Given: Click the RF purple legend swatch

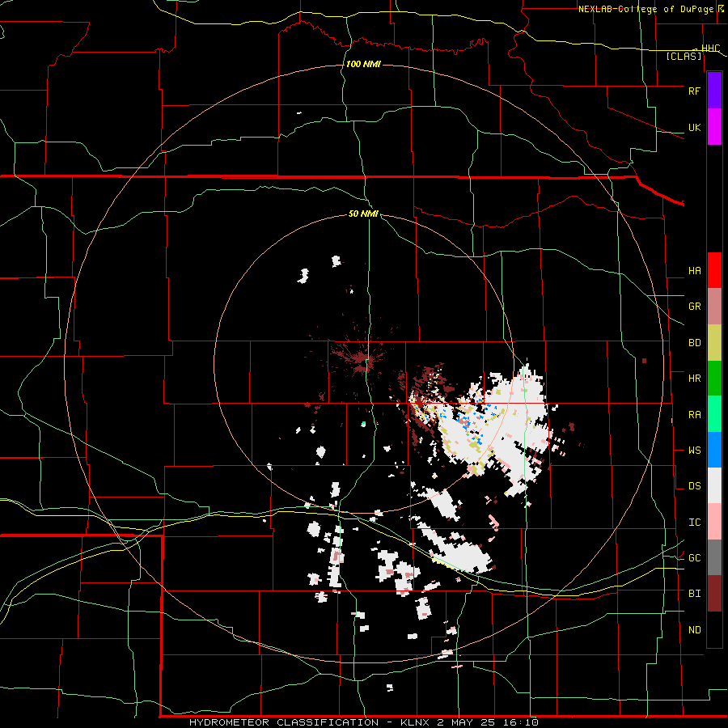Looking at the screenshot, I should coord(714,91).
